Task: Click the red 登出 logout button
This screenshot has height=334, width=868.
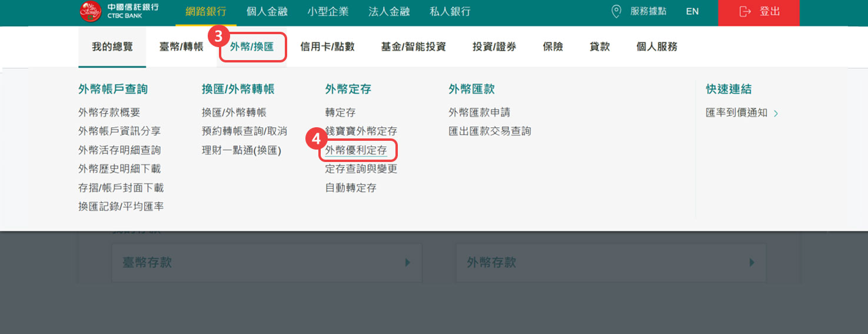Action: pos(759,12)
